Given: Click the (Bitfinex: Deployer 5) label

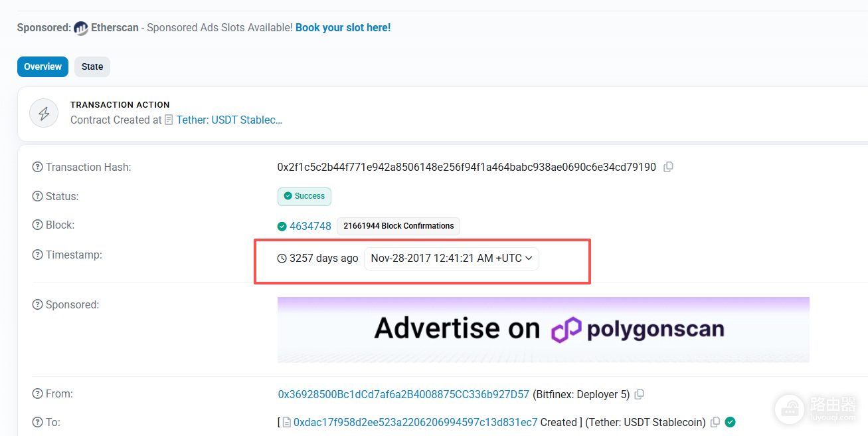Looking at the screenshot, I should [x=581, y=395].
